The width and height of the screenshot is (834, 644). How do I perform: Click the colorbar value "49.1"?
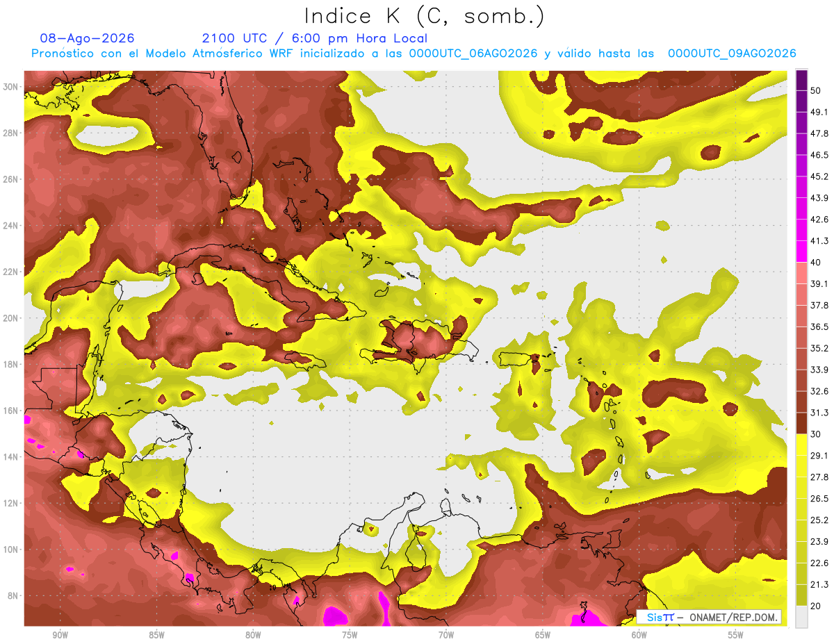pyautogui.click(x=819, y=112)
